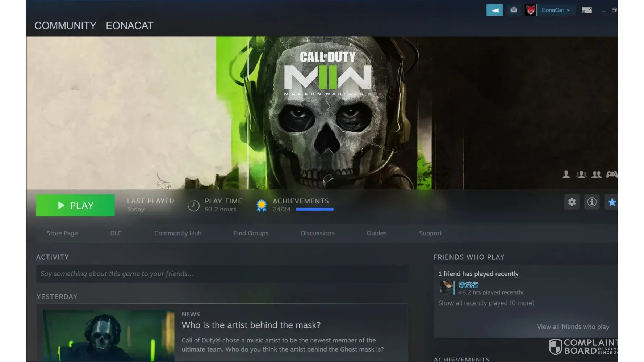Toggle Big Picture mode with arrows icon
Image resolution: width=644 pixels, height=362 pixels.
pos(587,10)
